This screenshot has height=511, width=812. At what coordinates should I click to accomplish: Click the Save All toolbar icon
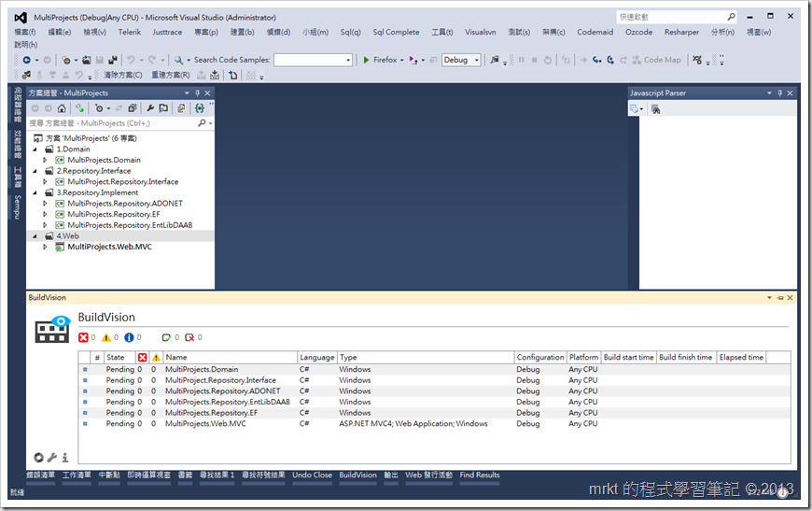point(112,60)
